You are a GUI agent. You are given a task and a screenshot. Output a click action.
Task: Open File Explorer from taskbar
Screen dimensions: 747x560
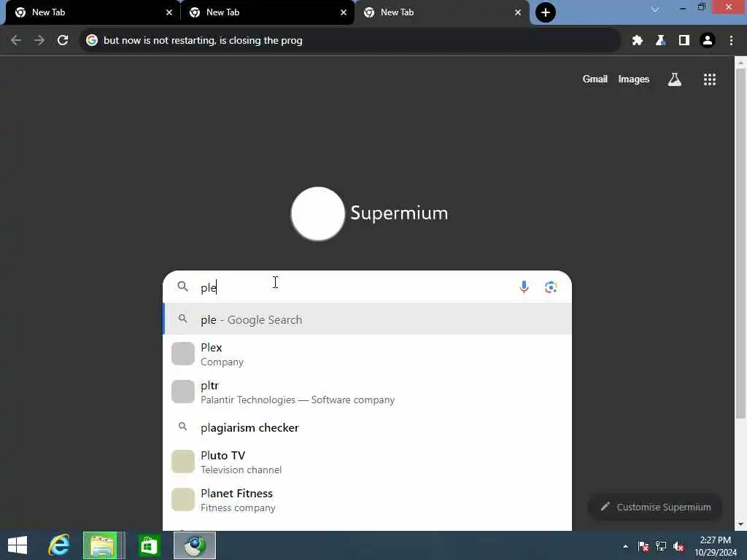tap(103, 545)
